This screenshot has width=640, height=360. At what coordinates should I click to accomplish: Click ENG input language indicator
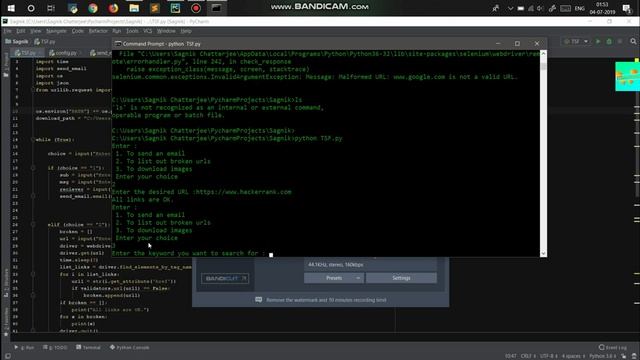[579, 8]
